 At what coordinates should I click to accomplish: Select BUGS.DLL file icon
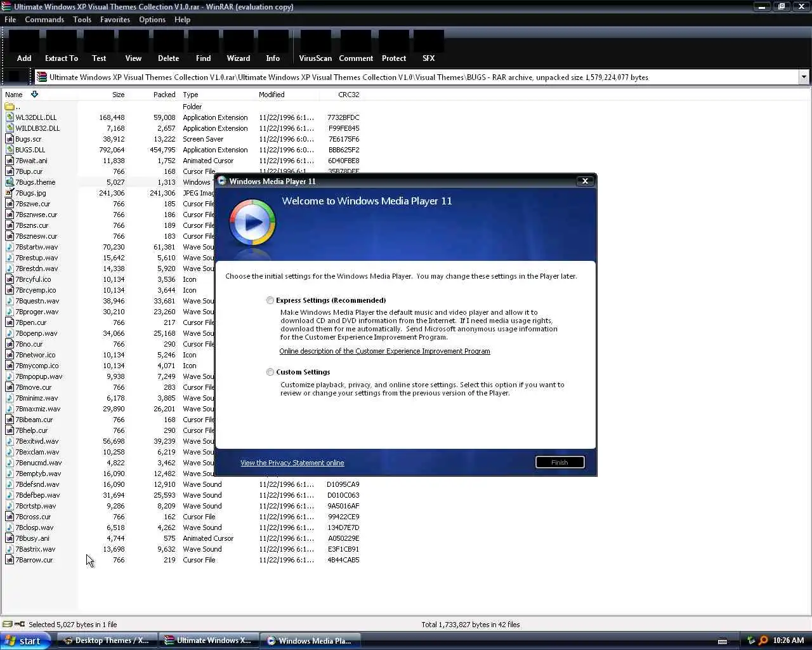10,150
